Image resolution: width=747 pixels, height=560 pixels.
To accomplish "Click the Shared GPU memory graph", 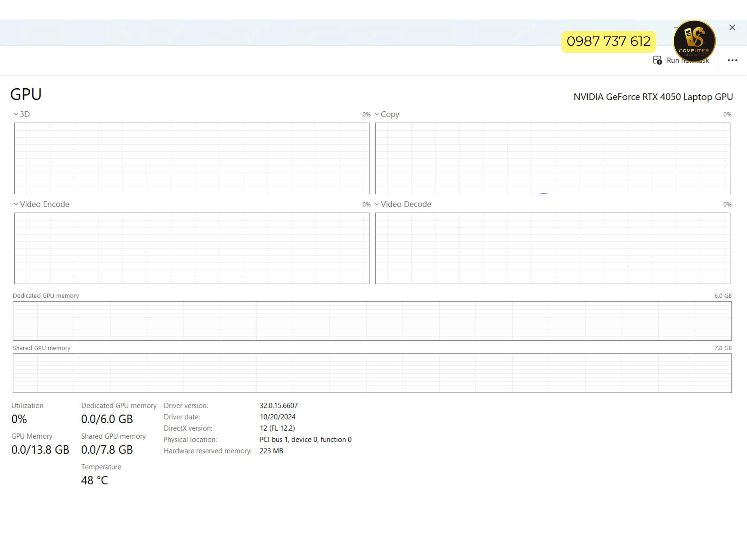I will click(372, 373).
